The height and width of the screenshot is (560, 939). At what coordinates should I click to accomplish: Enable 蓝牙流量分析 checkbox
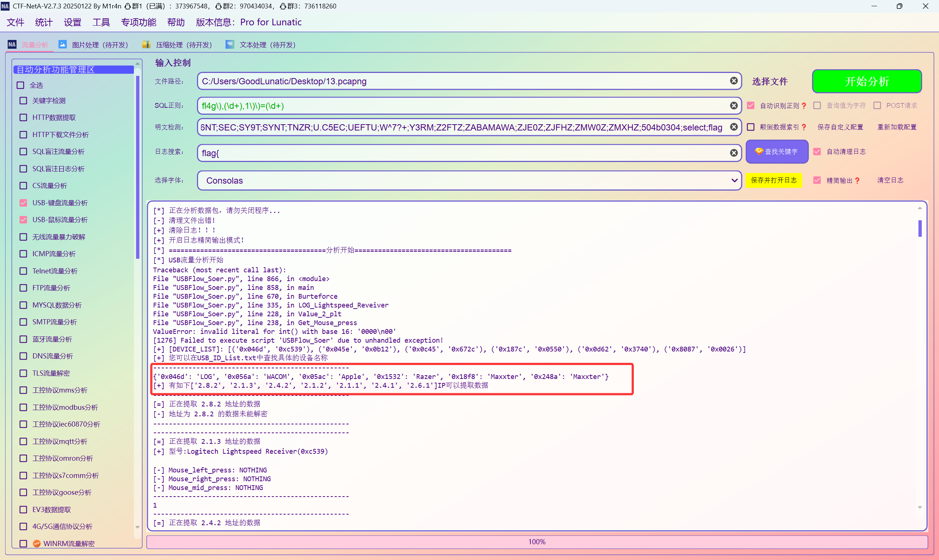[x=23, y=339]
